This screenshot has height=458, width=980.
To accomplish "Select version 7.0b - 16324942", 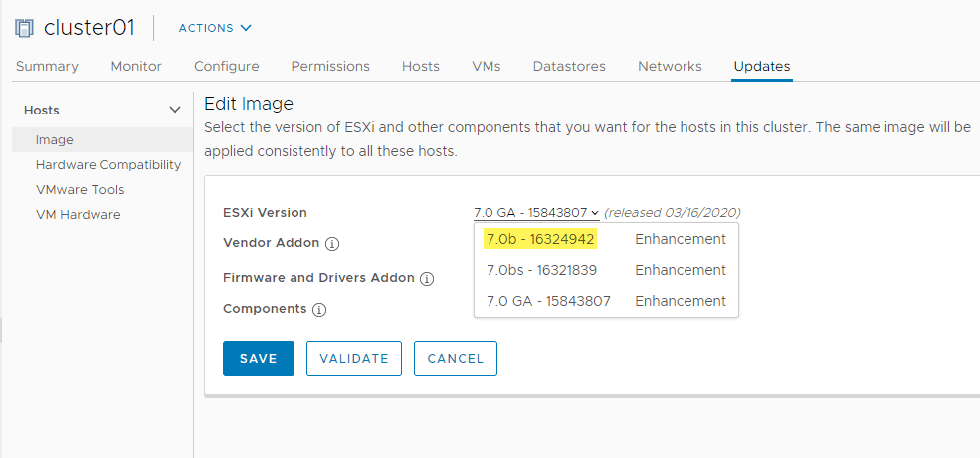I will (x=540, y=239).
